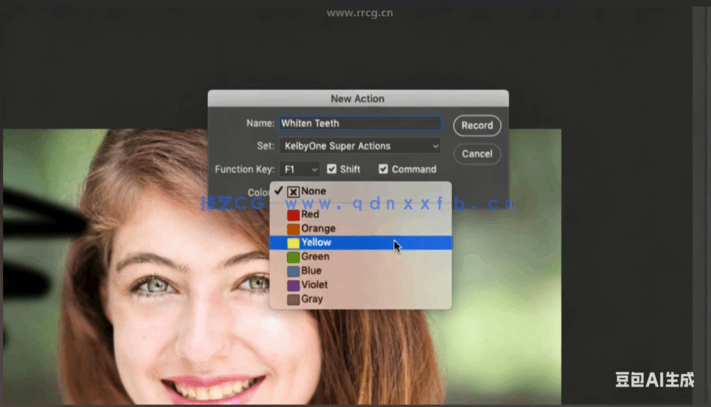Click the blue color swatch icon
The width and height of the screenshot is (711, 407).
pos(293,271)
